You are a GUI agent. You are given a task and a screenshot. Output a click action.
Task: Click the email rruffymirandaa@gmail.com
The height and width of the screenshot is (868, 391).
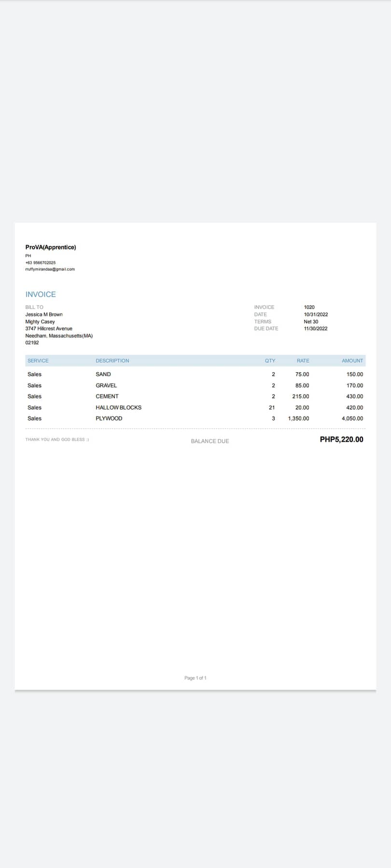click(50, 270)
